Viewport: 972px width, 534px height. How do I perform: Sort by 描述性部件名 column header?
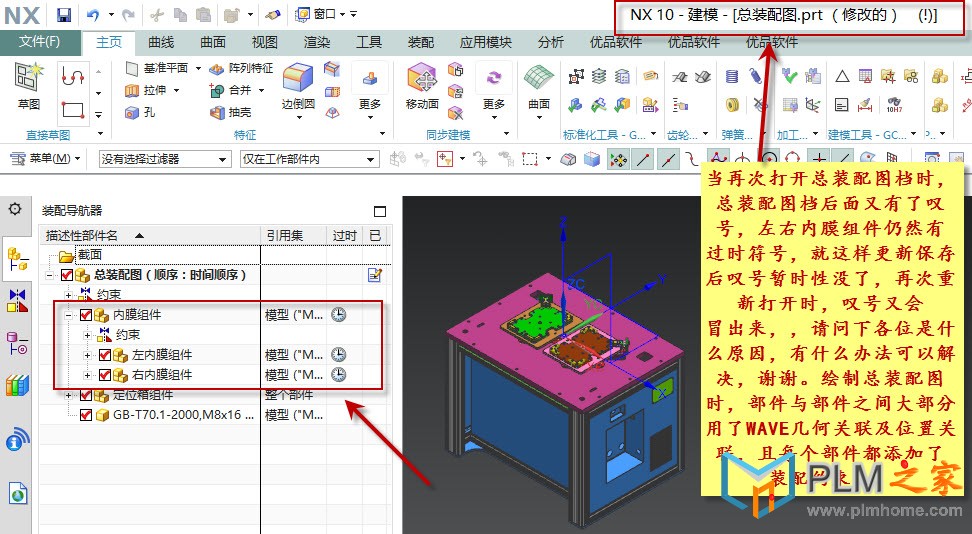[x=151, y=235]
